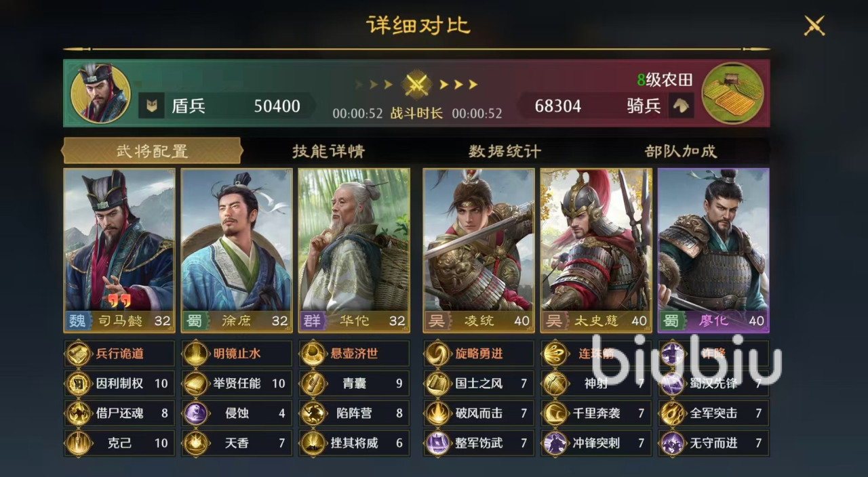Tap the 明镜止水 skill icon

point(196,354)
